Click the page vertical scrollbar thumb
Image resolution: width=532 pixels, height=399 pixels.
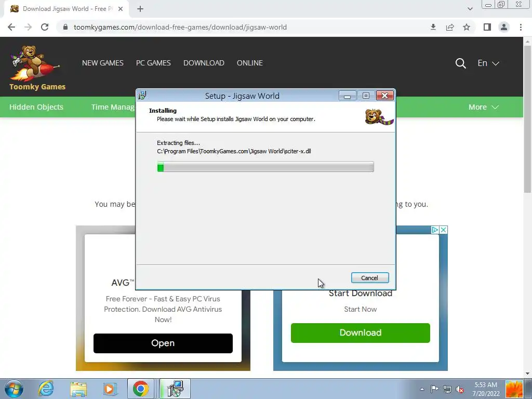tap(527, 119)
